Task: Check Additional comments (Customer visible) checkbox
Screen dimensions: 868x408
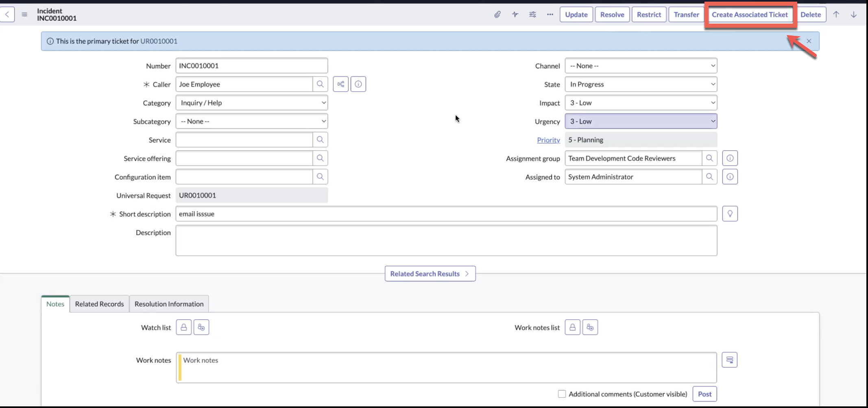Action: point(562,394)
